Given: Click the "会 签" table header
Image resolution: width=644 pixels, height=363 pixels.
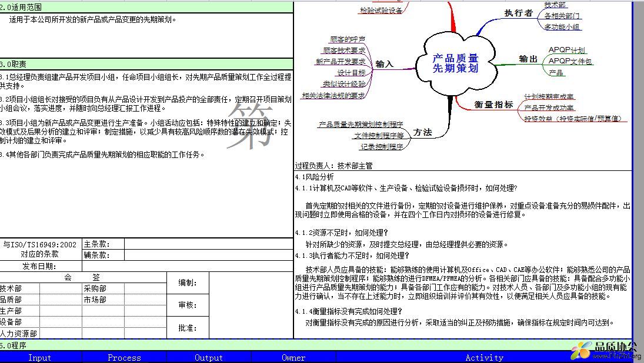Looking at the screenshot, I should pos(83,277).
